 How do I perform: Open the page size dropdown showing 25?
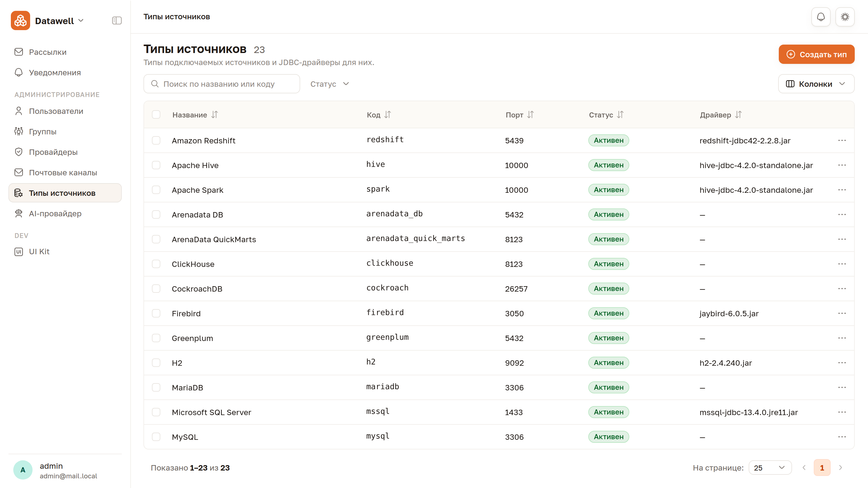pos(770,468)
